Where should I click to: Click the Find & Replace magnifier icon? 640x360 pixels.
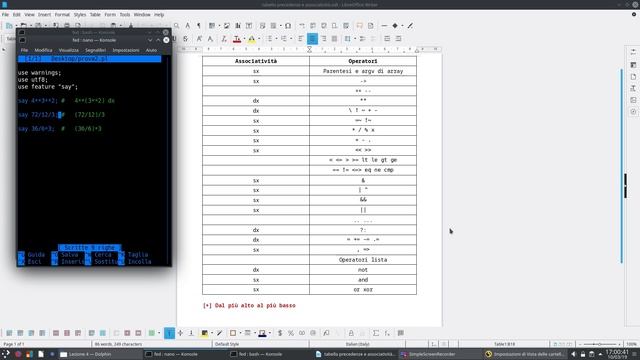tap(176, 26)
